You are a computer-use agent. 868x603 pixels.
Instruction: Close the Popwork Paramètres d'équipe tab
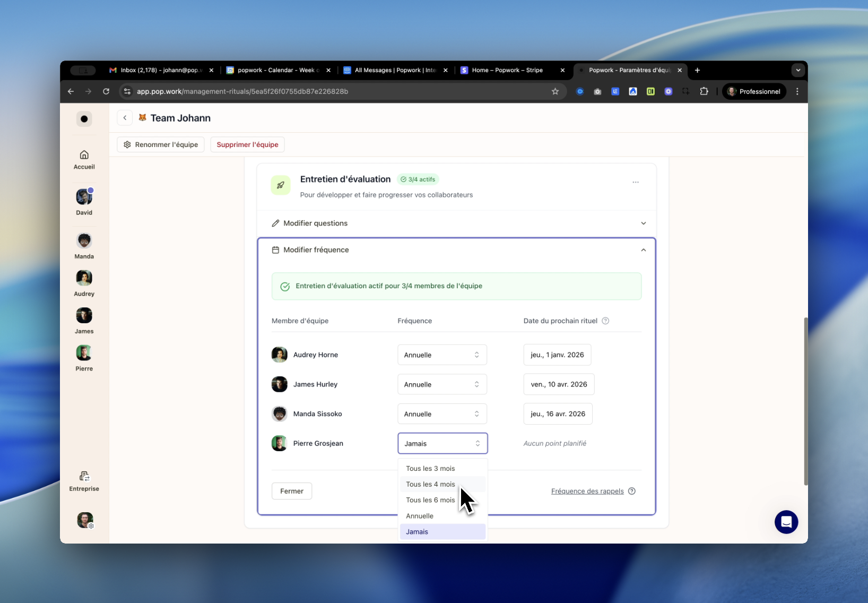click(x=680, y=70)
